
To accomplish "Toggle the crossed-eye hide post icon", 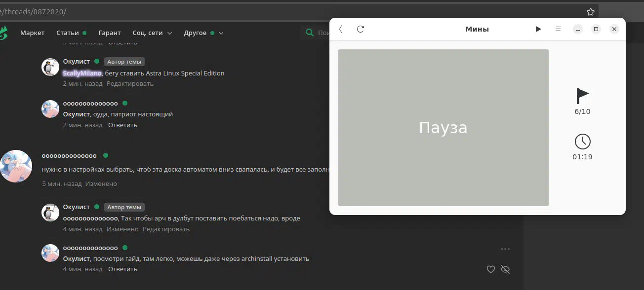I will pos(505,269).
